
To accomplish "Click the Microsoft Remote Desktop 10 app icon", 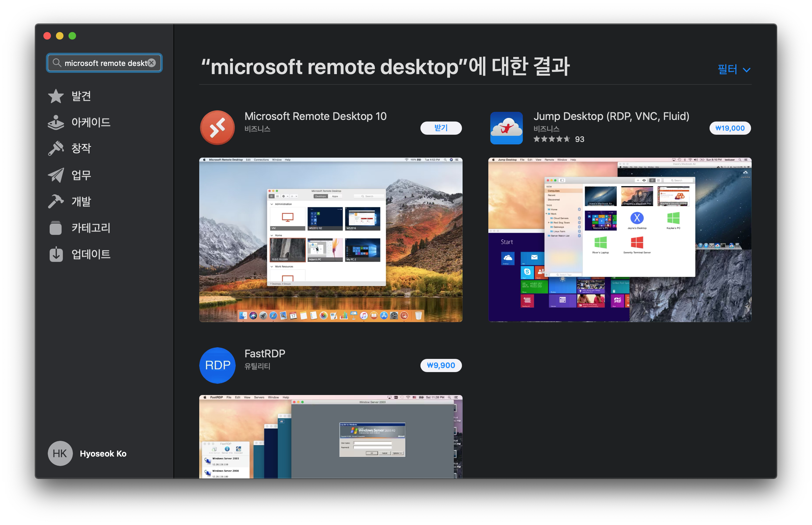I will click(217, 128).
